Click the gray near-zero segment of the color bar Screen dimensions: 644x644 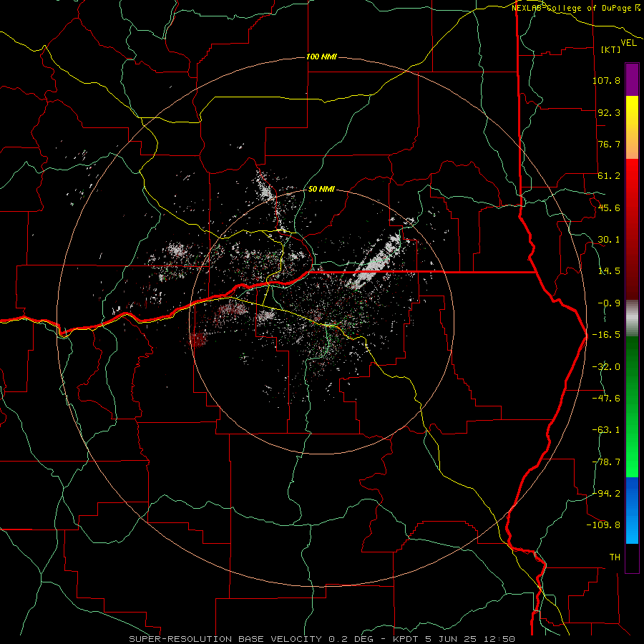click(632, 318)
